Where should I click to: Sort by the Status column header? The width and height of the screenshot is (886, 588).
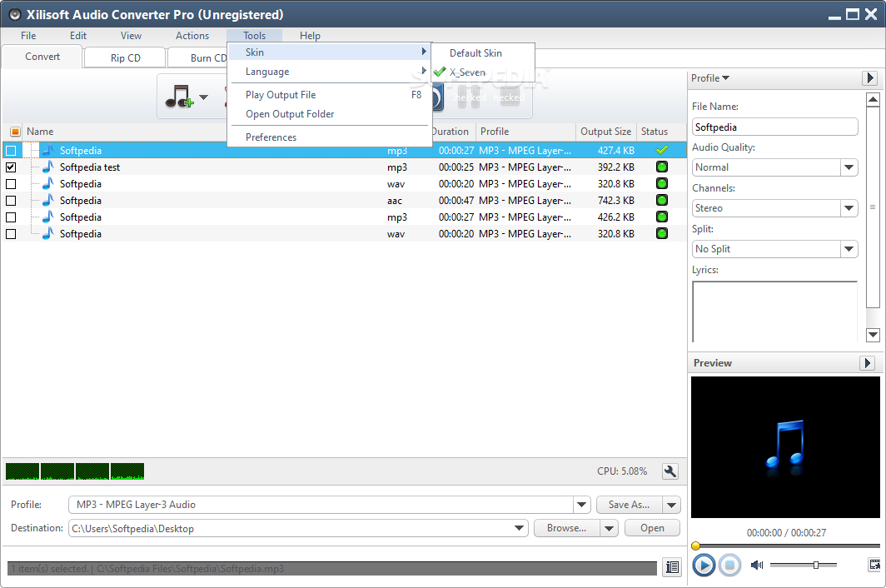coord(655,132)
